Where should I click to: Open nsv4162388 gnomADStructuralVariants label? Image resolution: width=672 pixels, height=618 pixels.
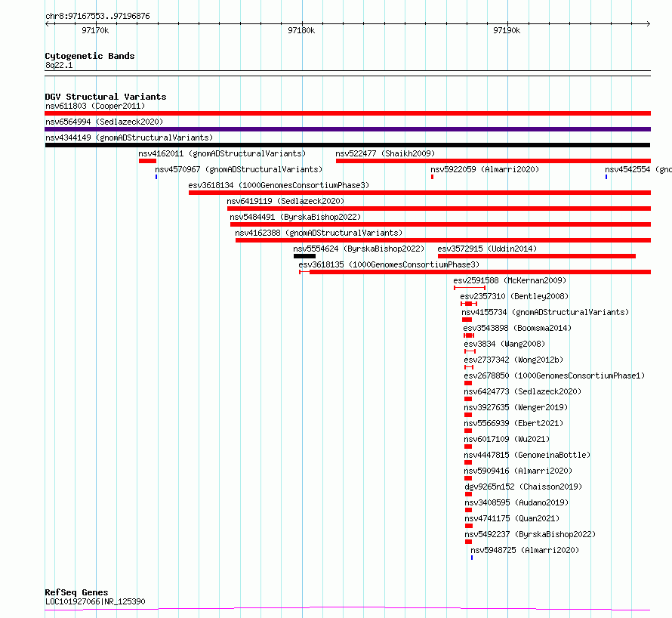(319, 233)
